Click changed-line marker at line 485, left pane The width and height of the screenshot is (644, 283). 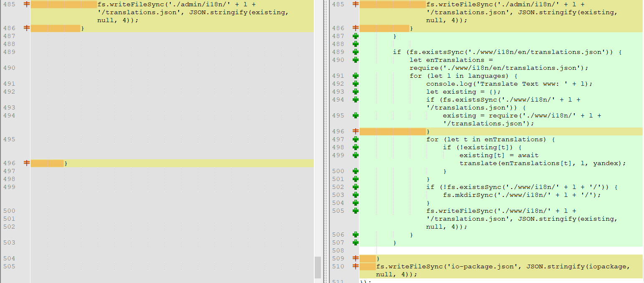(27, 4)
